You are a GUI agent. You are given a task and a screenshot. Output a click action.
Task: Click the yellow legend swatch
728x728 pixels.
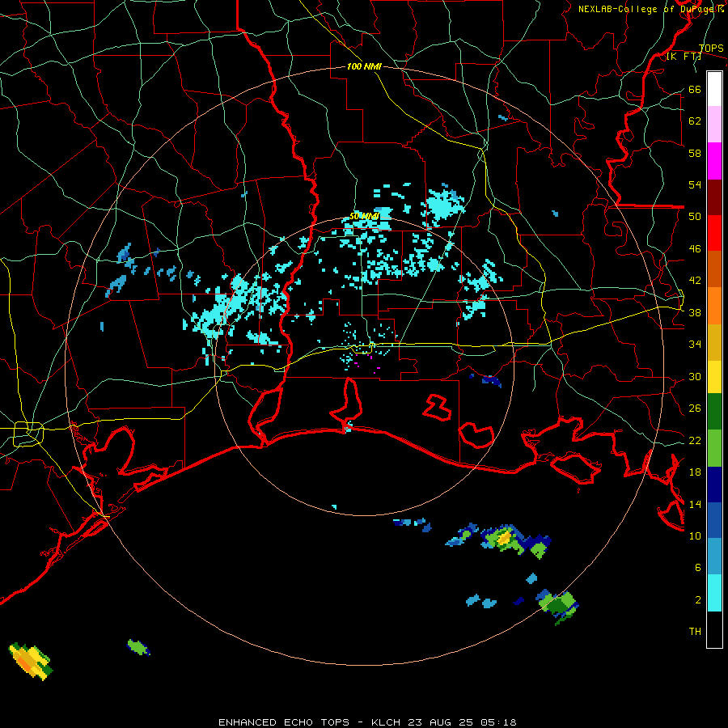[714, 376]
